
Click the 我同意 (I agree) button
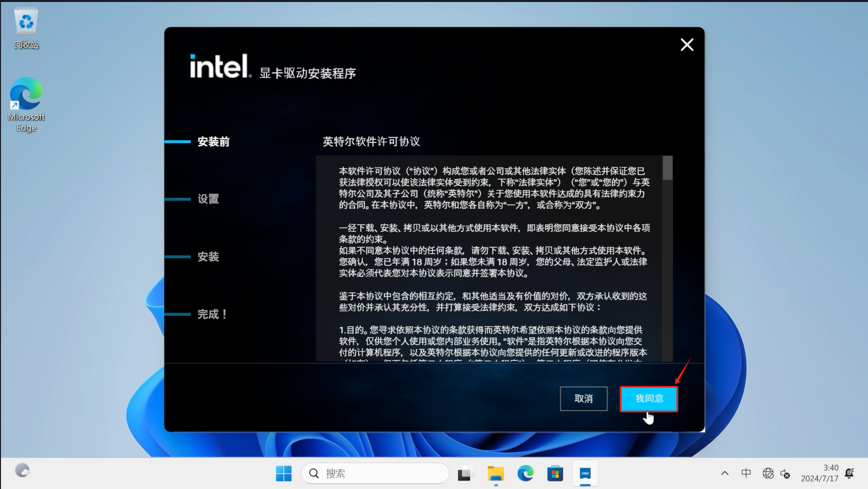point(648,399)
